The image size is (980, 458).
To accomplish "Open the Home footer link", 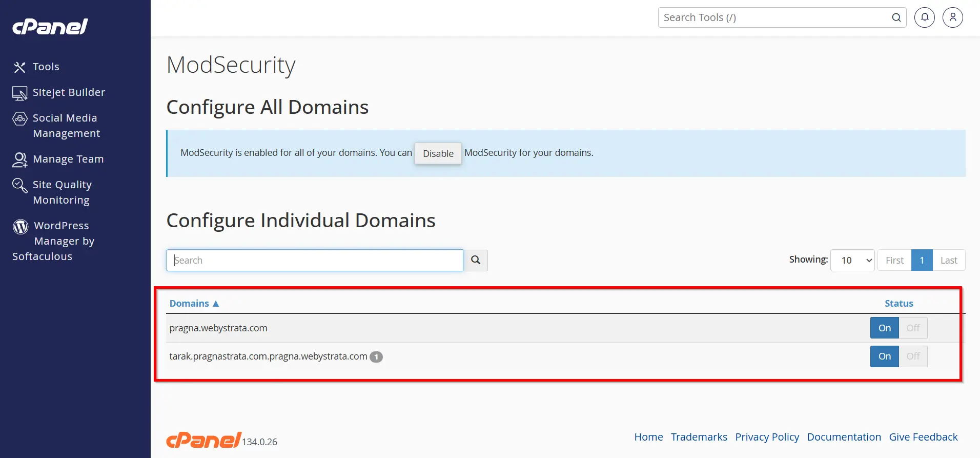I will coord(648,437).
